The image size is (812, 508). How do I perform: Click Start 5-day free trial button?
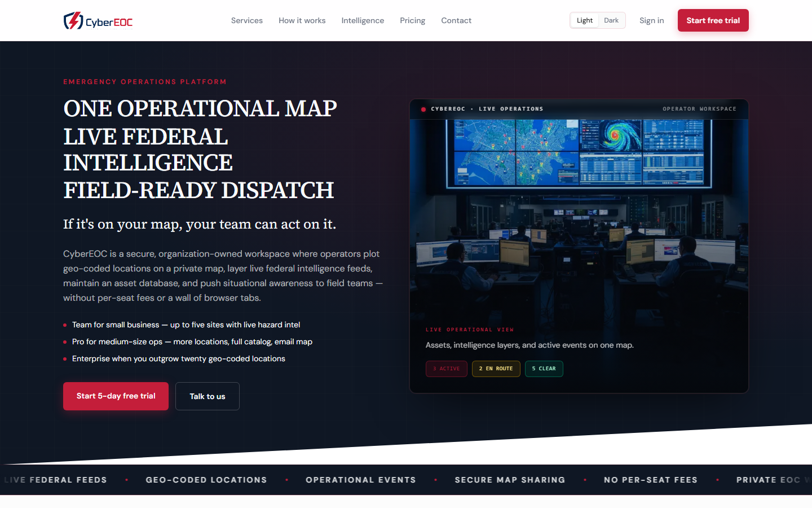point(116,396)
